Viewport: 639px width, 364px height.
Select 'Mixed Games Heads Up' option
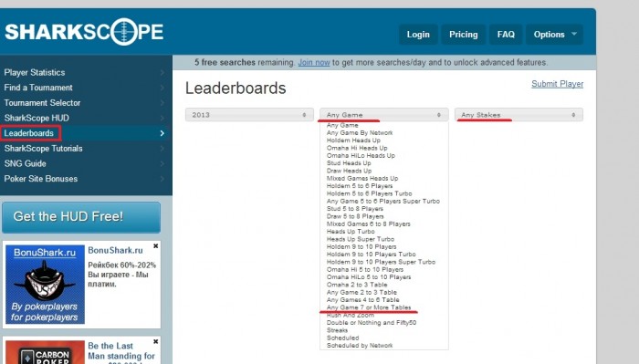[x=362, y=178]
